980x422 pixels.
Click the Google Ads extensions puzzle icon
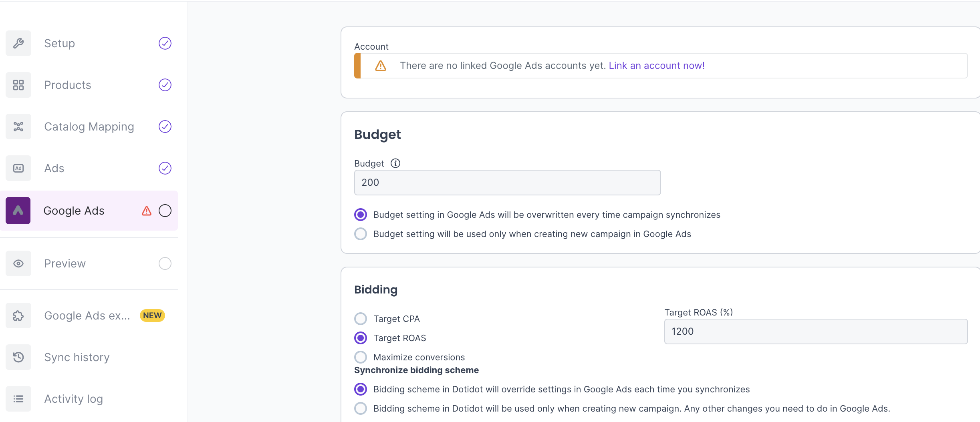click(x=18, y=315)
